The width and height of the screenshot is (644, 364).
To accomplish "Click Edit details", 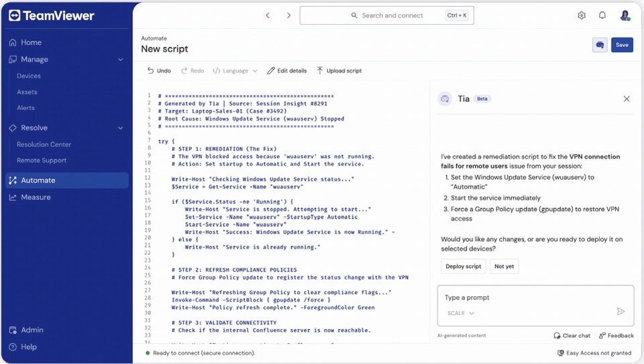I will 286,71.
